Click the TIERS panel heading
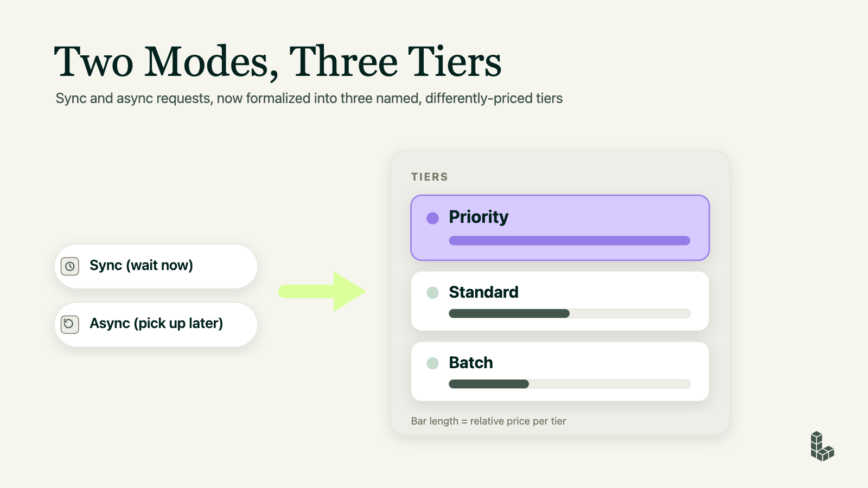Screen dimensions: 868x488 click(x=430, y=177)
